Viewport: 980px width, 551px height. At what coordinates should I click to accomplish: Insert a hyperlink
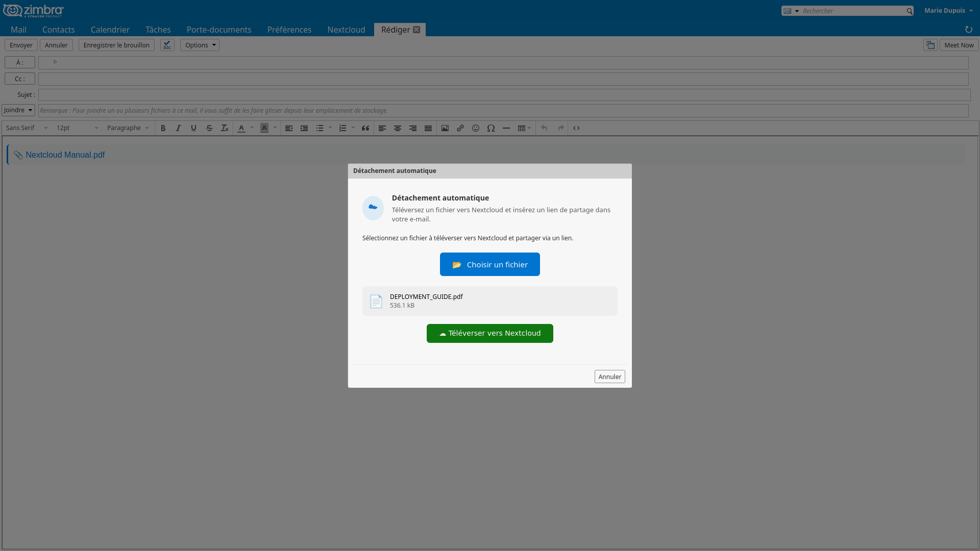tap(460, 128)
